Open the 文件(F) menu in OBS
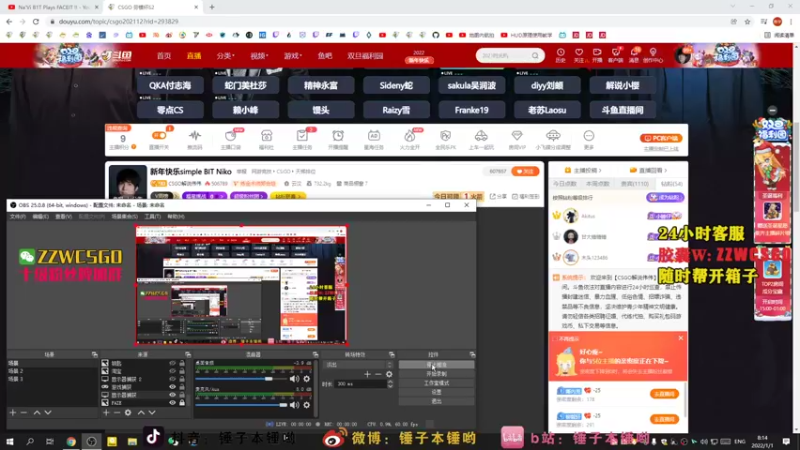The width and height of the screenshot is (800, 450). (17, 217)
